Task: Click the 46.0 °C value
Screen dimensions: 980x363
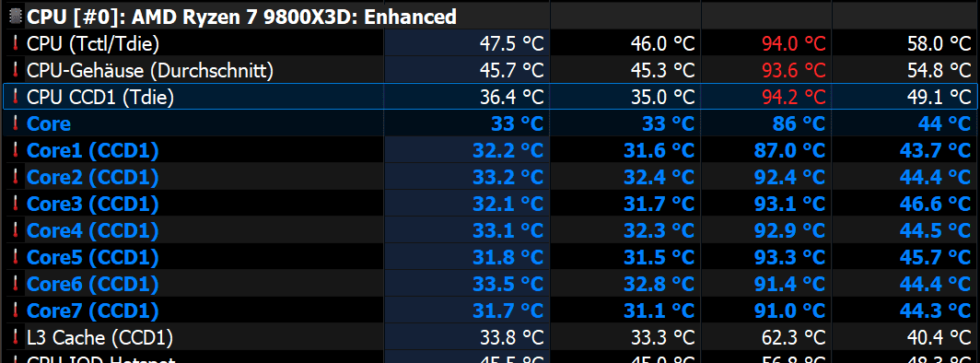Action: coord(663,43)
